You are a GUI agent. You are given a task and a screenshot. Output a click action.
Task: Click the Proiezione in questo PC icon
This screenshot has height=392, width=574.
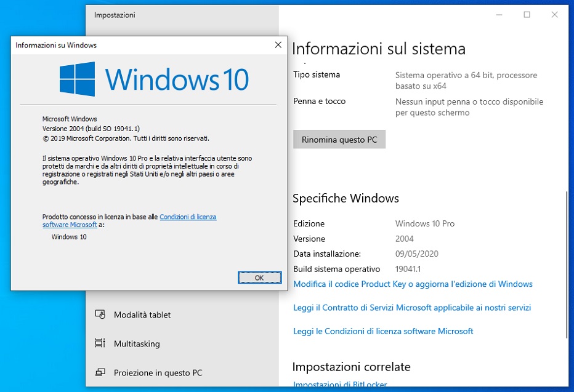tap(100, 372)
